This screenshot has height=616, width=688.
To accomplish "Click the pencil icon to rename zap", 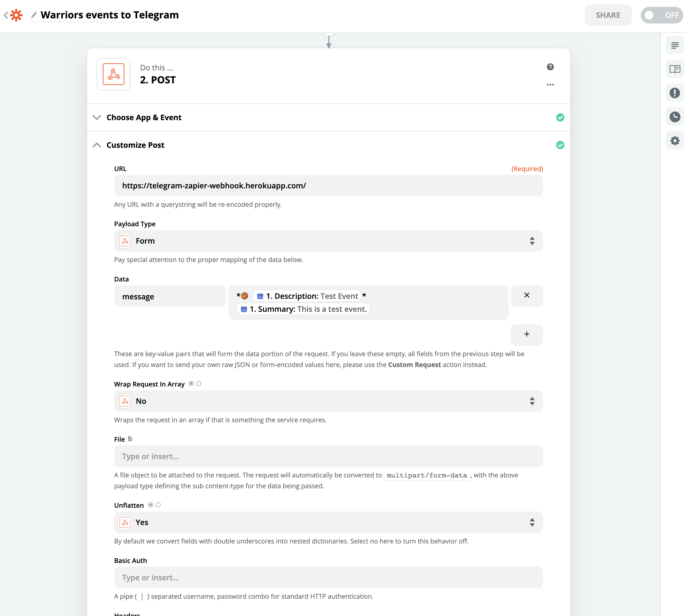I will [34, 15].
